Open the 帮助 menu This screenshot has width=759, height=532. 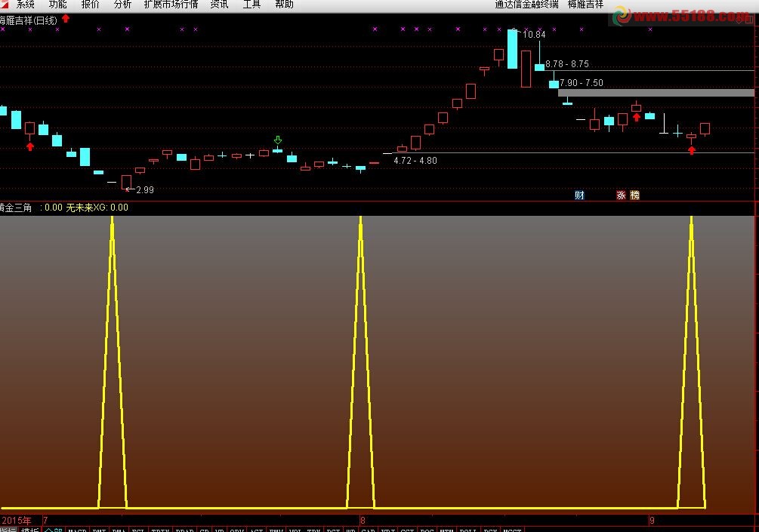tap(284, 5)
